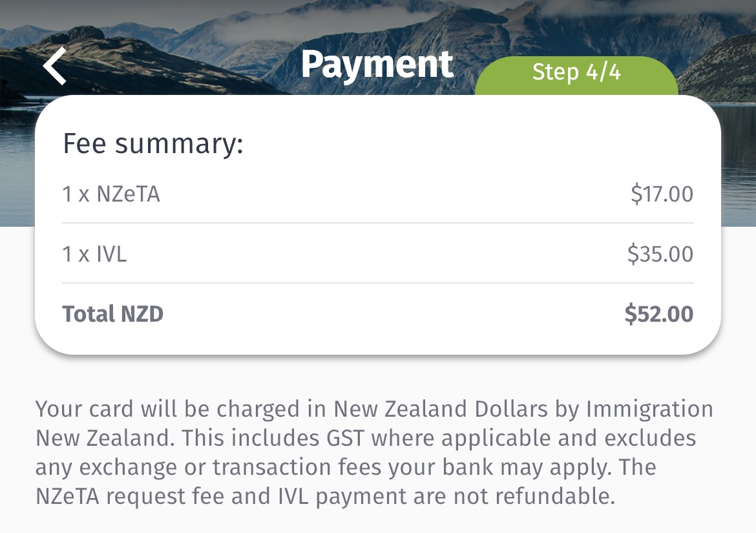Click the Fee summary heading

pos(152,144)
